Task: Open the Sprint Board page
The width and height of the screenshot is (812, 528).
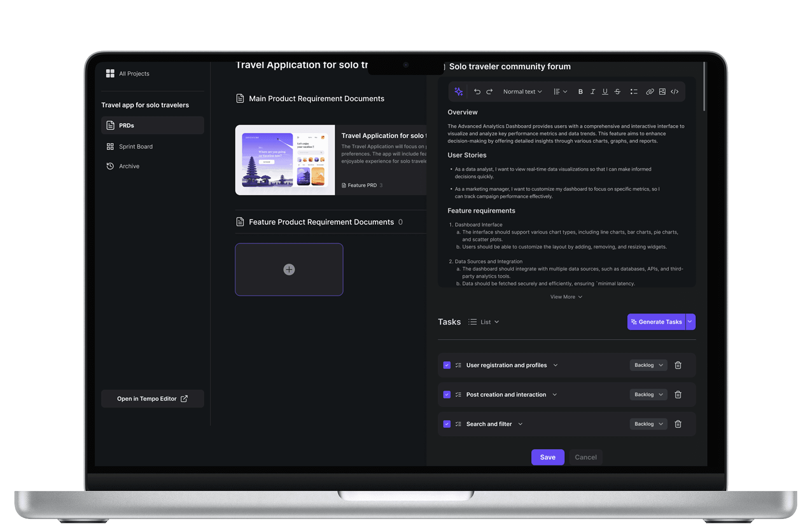Action: [135, 146]
